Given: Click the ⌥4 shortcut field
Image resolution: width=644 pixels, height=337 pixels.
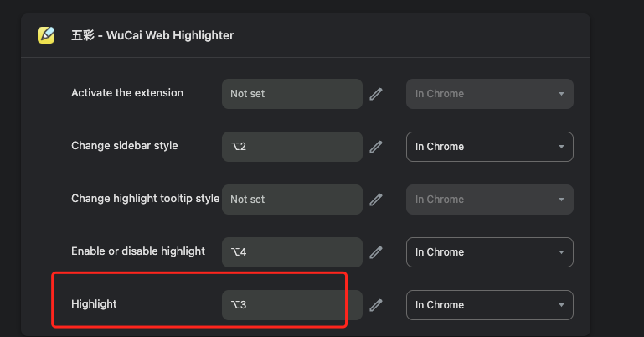Looking at the screenshot, I should [292, 252].
